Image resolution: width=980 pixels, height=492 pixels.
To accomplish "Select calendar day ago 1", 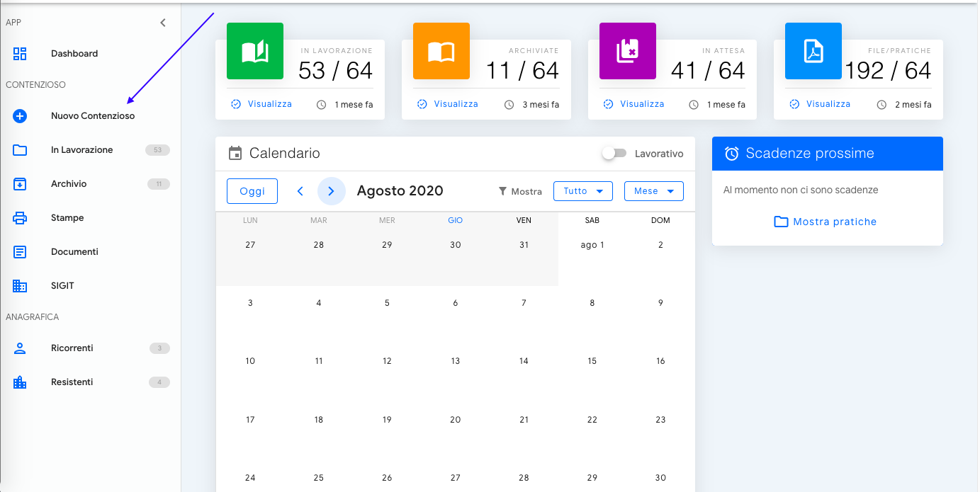I will (x=592, y=245).
